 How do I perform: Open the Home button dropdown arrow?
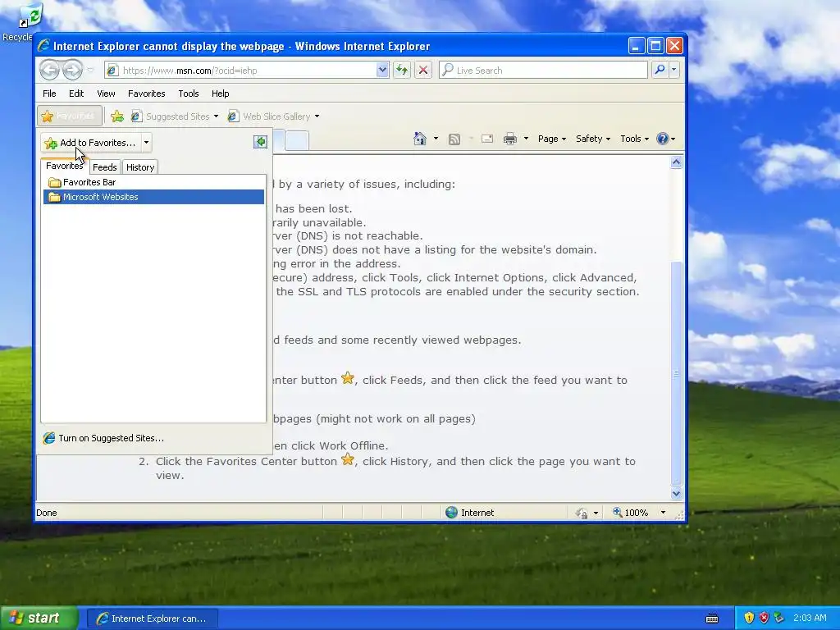coord(436,139)
